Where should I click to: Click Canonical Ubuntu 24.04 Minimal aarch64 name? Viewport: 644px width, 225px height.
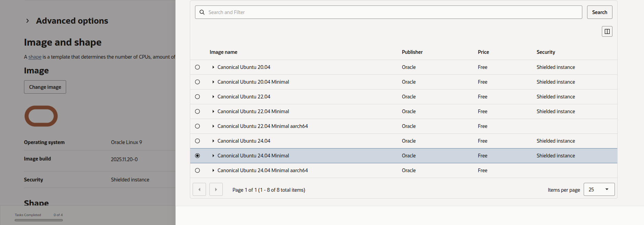coord(263,170)
